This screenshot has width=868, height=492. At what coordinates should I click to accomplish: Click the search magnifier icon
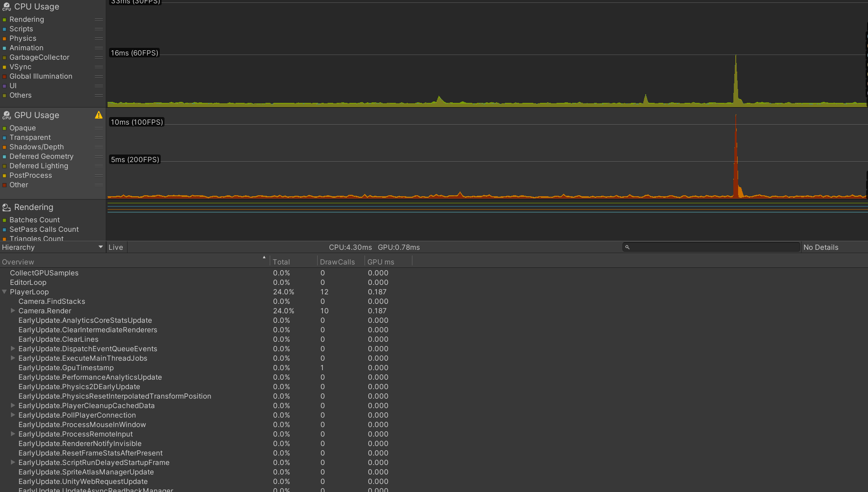[x=627, y=247]
